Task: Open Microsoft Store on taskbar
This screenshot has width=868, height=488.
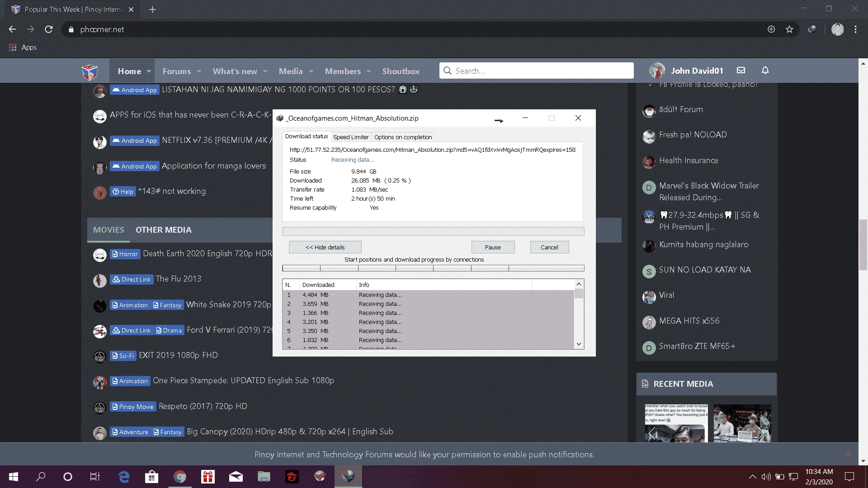Action: [151, 477]
